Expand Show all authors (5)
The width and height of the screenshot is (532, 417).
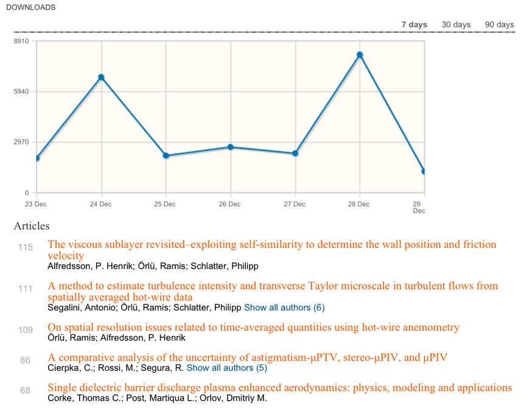226,368
